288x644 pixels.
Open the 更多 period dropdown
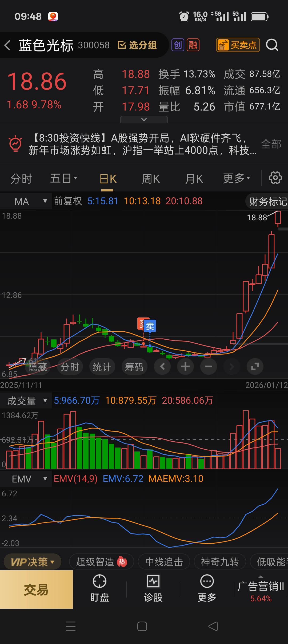(x=236, y=178)
